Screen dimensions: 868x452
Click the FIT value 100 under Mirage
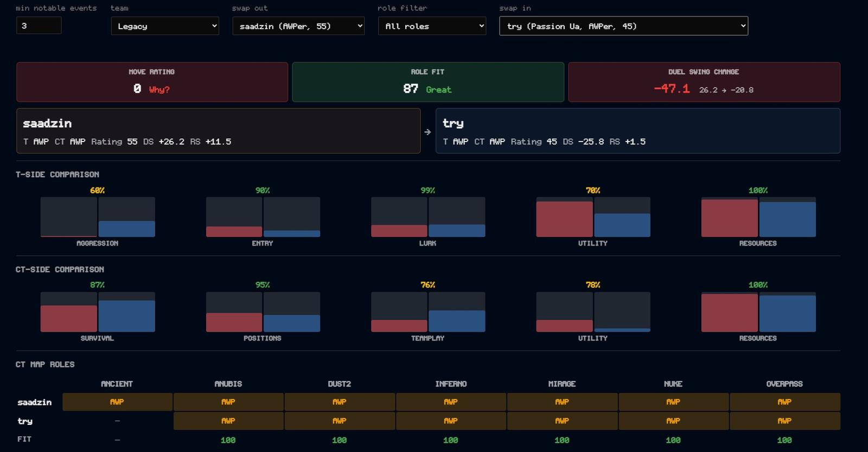pos(562,440)
